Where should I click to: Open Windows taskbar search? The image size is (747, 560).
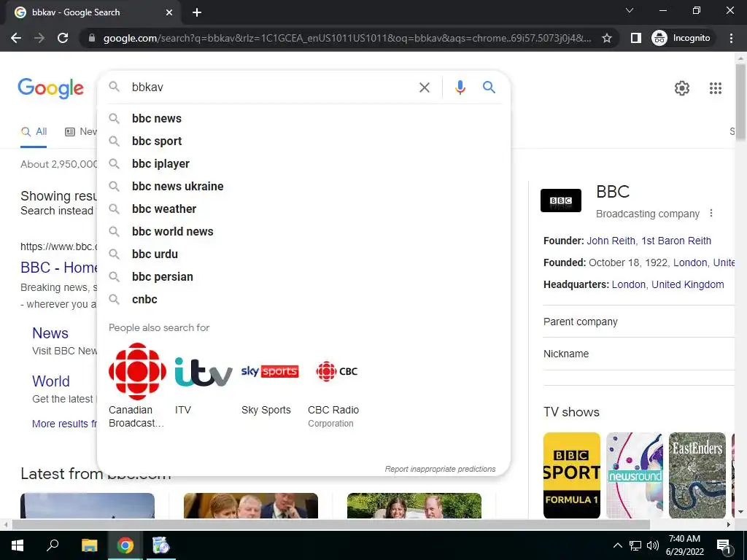point(53,545)
